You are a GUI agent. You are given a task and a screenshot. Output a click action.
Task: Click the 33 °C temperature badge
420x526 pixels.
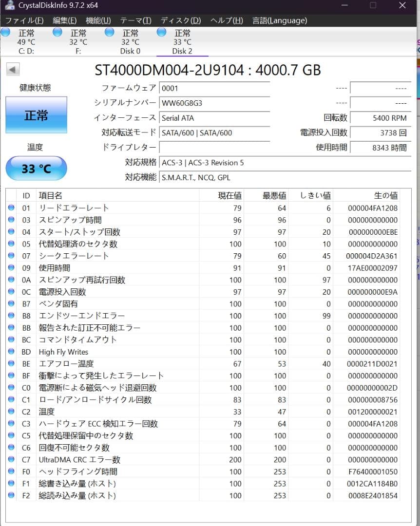(36, 168)
